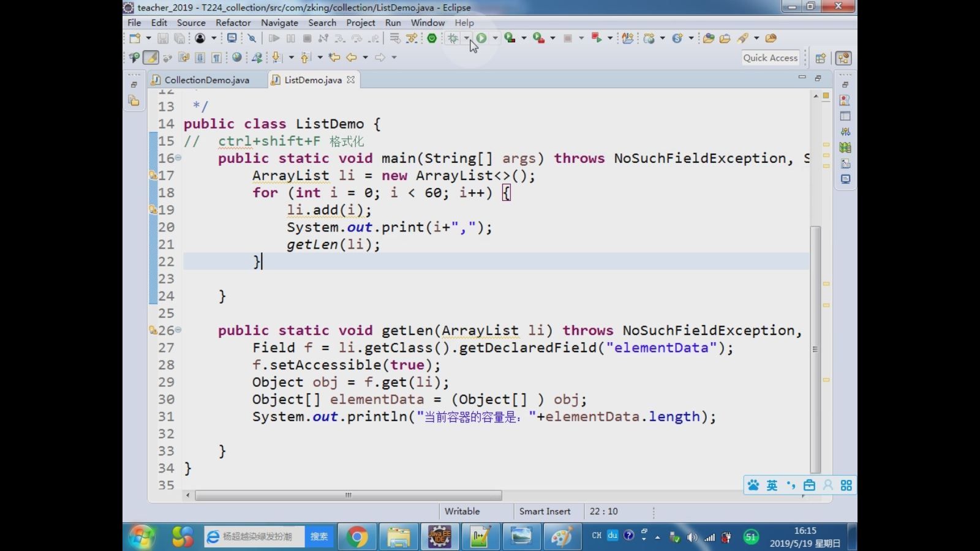Open the Forward history dropdown arrow

(394, 58)
